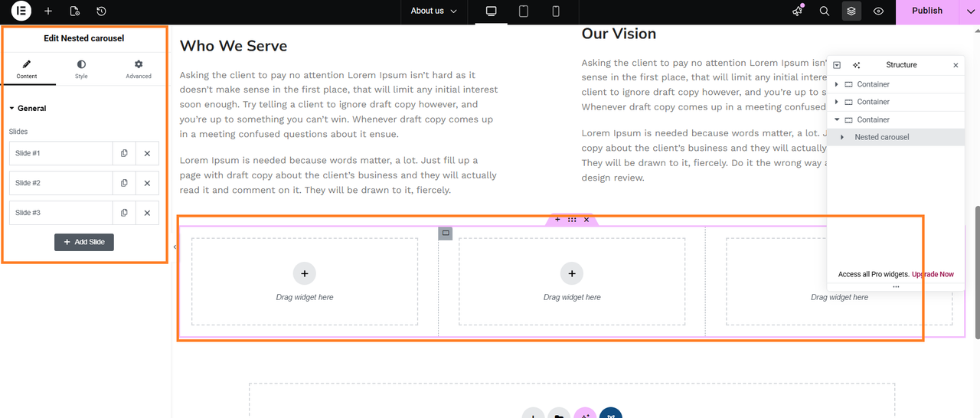980x418 pixels.
Task: Follow the Upgrade Now link
Action: 933,274
